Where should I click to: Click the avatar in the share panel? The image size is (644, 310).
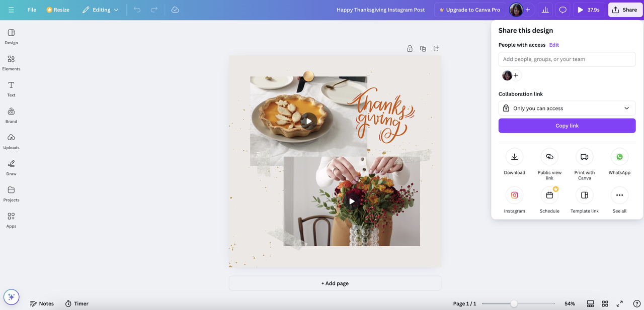507,75
